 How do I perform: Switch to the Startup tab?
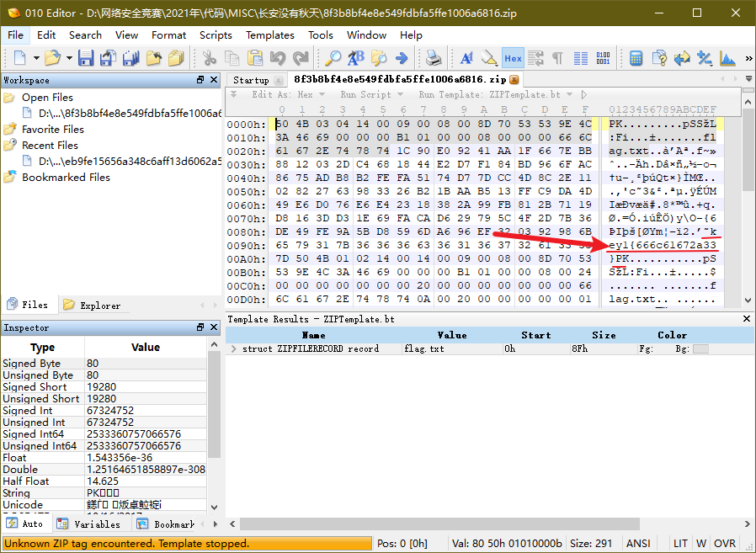point(251,80)
